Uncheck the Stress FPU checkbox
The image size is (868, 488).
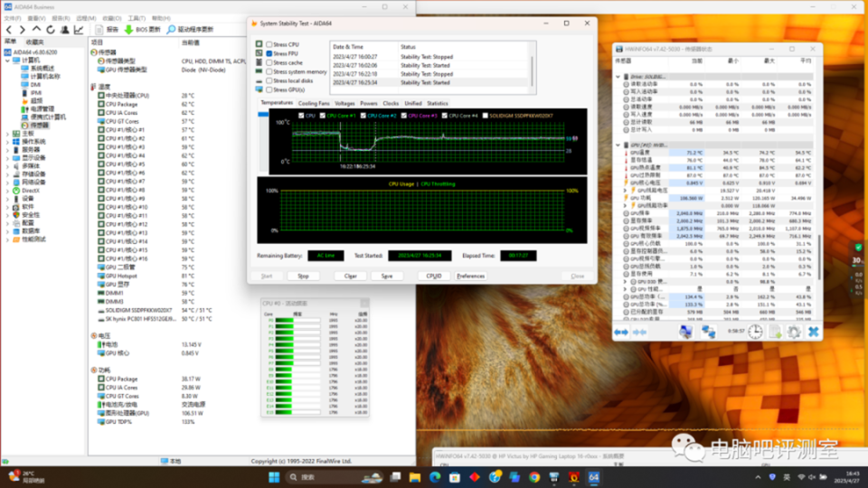pos(269,53)
